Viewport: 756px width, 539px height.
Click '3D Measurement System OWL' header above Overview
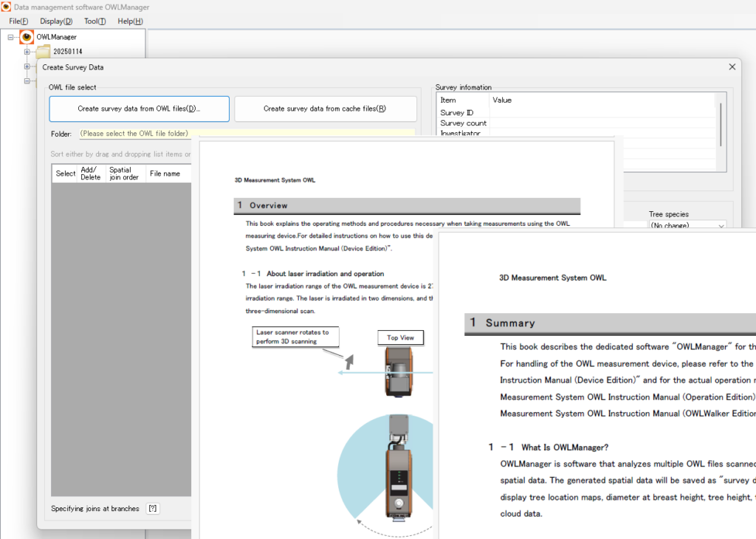[275, 180]
